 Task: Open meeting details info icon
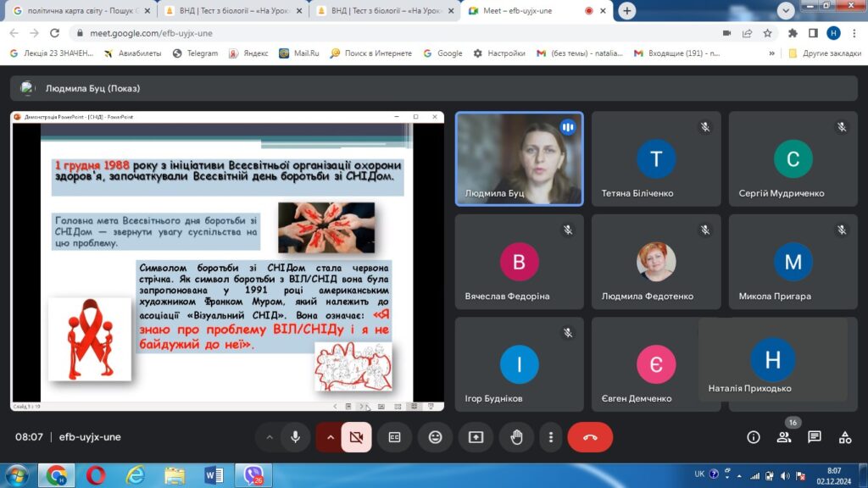pyautogui.click(x=753, y=437)
